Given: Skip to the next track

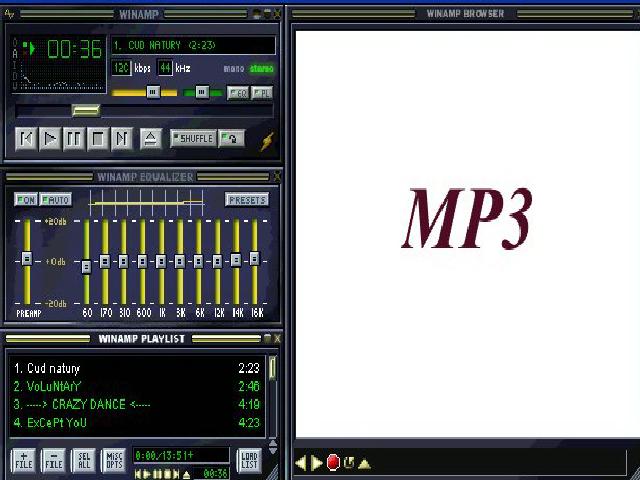Looking at the screenshot, I should click(x=122, y=139).
